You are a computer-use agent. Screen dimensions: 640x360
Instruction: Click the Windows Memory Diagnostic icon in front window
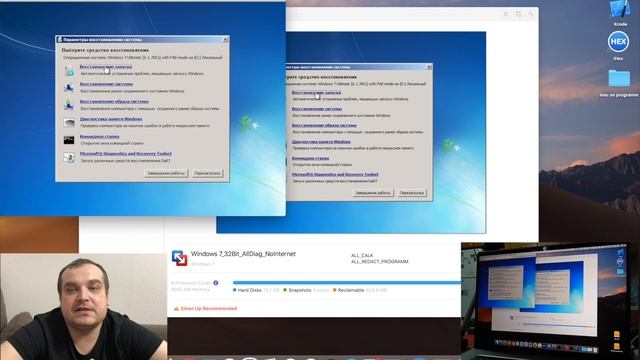click(69, 122)
